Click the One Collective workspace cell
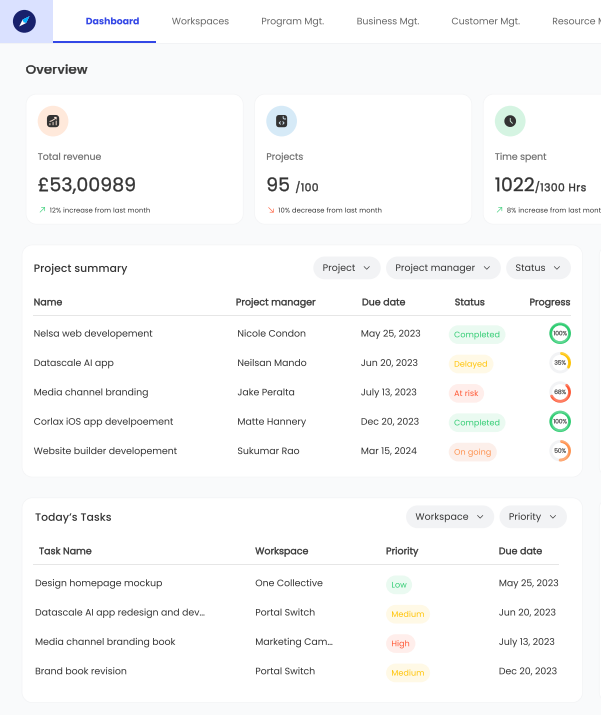The height and width of the screenshot is (715, 601). click(x=289, y=583)
